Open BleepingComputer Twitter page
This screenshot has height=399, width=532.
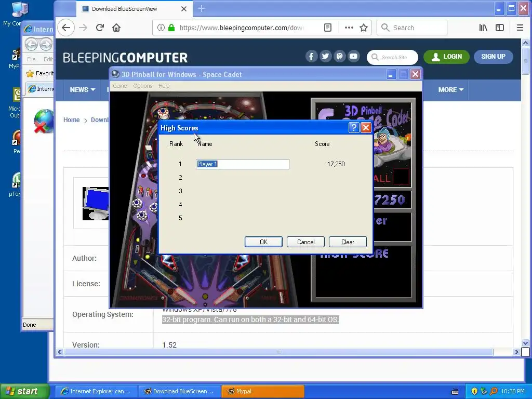[325, 56]
